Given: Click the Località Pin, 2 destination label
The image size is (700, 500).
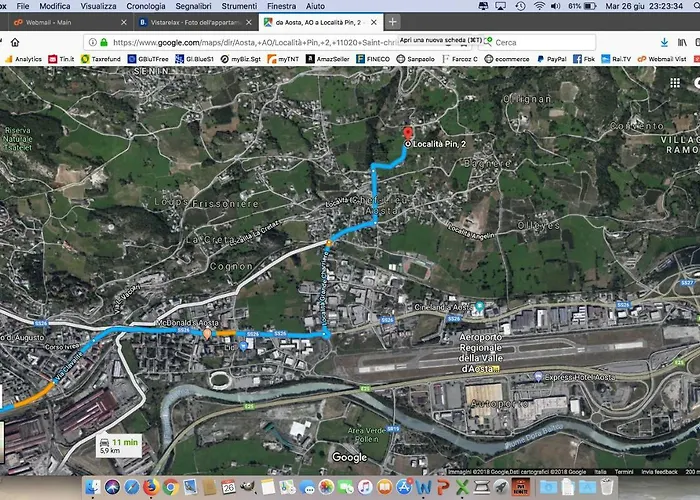Looking at the screenshot, I should click(x=439, y=144).
